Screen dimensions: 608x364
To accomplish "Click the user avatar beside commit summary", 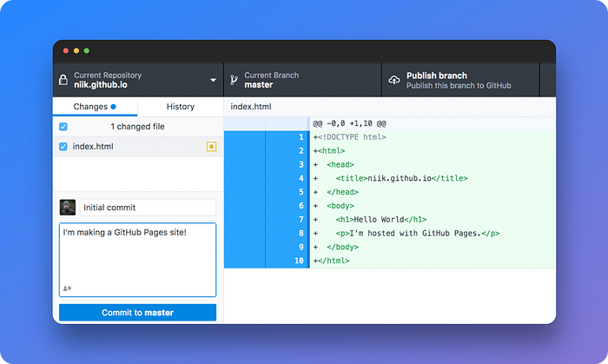I will click(68, 208).
